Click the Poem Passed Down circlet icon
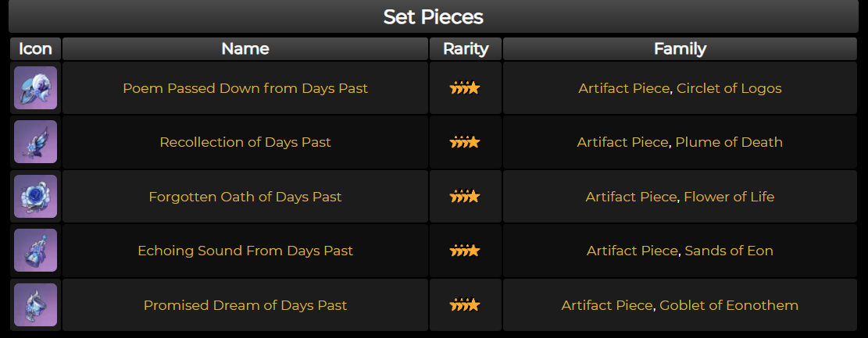The image size is (868, 338). pos(35,88)
